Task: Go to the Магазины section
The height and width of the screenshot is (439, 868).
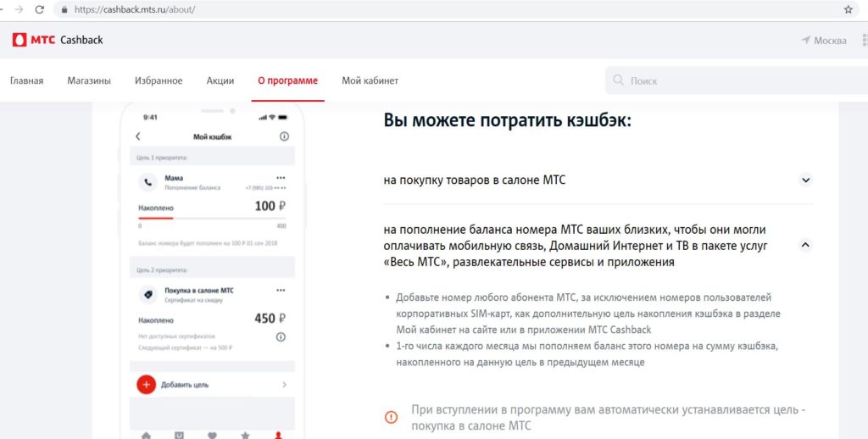Action: [x=89, y=81]
